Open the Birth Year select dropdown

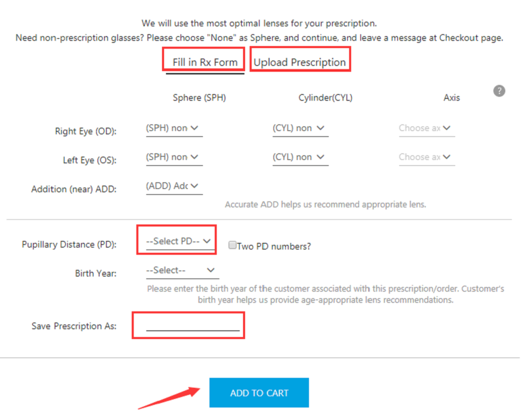tap(182, 271)
